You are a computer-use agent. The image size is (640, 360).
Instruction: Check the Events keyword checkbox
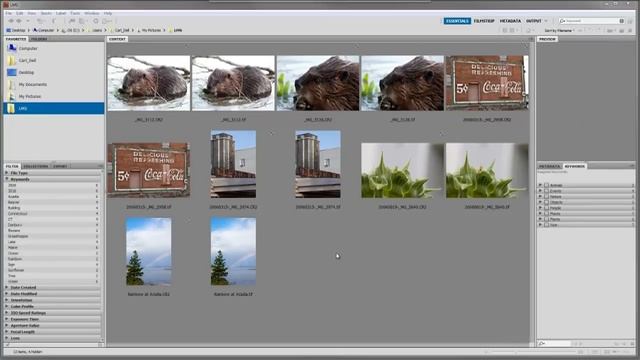point(546,191)
